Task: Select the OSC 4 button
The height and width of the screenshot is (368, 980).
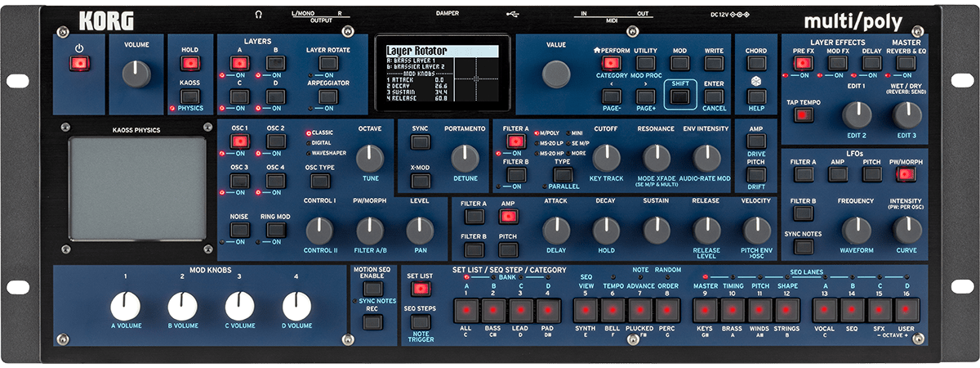Action: (275, 180)
